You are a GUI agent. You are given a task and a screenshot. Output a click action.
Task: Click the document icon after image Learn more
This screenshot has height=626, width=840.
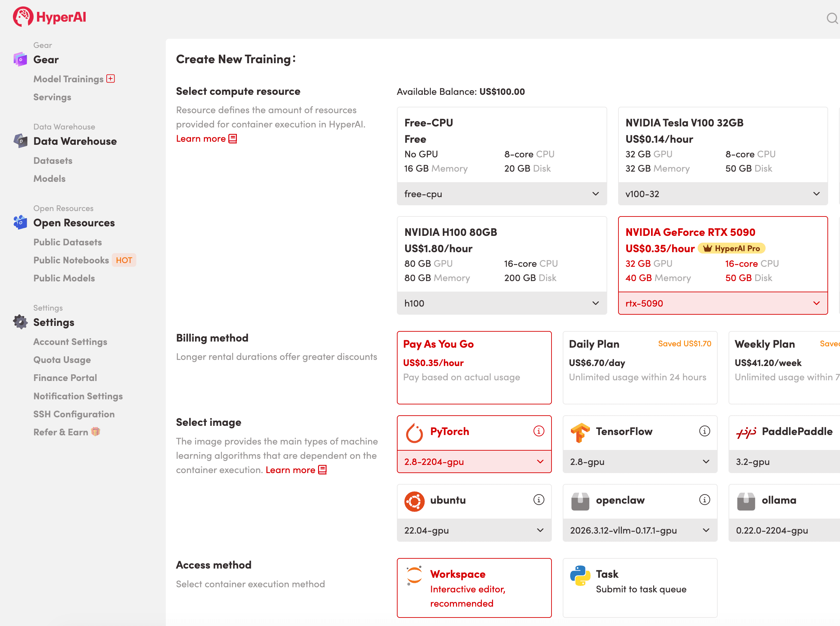(x=322, y=470)
